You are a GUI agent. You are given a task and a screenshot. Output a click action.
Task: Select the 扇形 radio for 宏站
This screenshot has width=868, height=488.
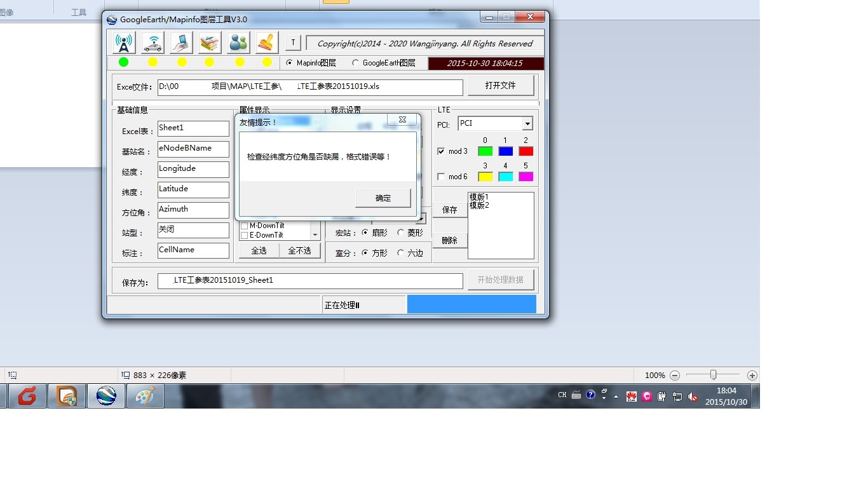[365, 233]
